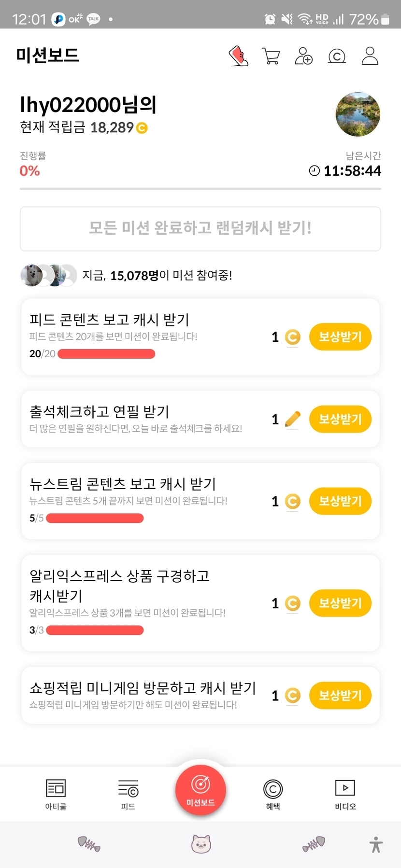Viewport: 401px width, 868px height.
Task: Open the 혜택 benefits tab
Action: 273,794
